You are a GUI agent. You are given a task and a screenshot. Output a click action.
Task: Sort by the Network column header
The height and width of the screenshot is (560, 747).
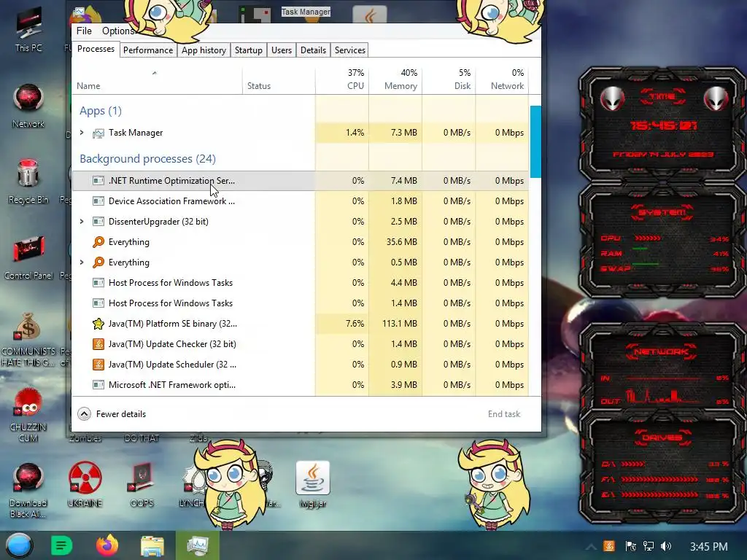click(x=502, y=81)
